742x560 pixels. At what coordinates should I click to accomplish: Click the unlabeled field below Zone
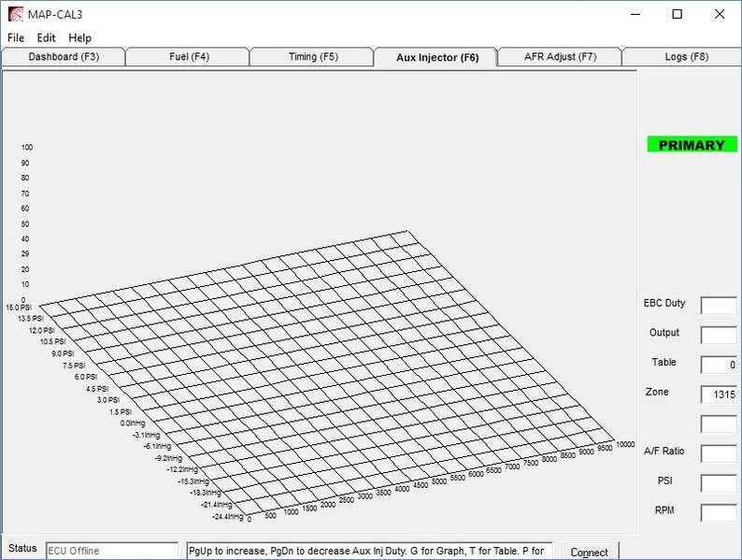pos(719,424)
